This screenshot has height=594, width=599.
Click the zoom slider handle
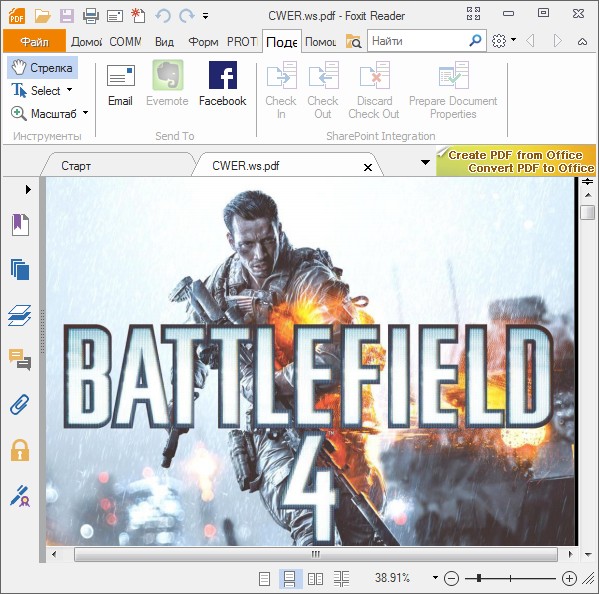click(478, 578)
